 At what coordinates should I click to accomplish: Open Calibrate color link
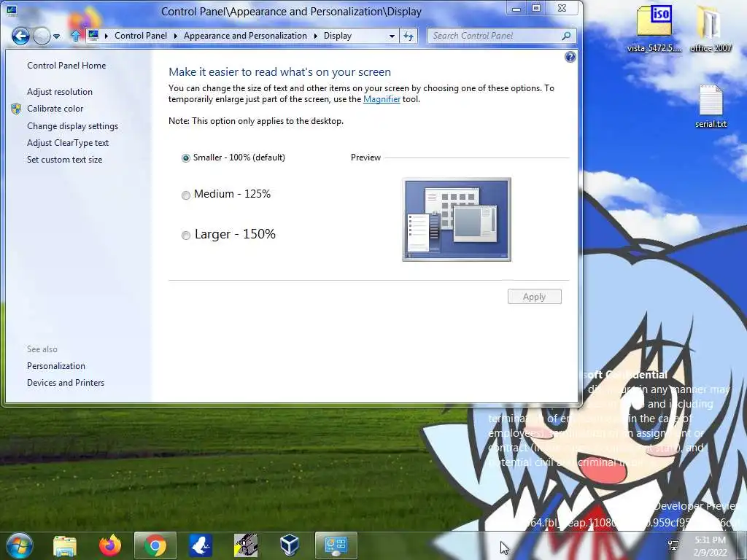[x=55, y=109]
